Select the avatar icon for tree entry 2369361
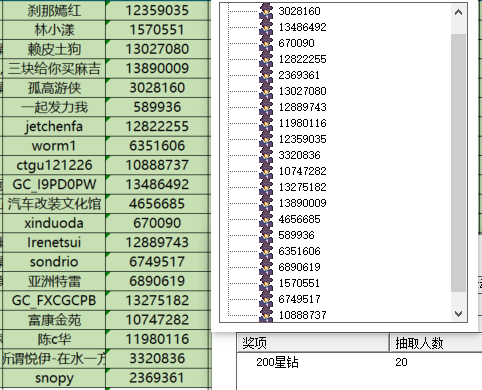Image resolution: width=482 pixels, height=390 pixels. (266, 75)
